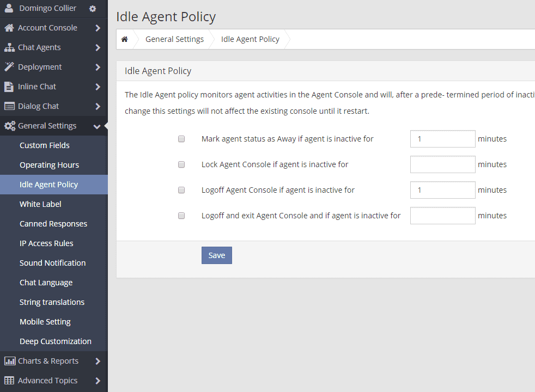Check the Lock Agent Console option
The width and height of the screenshot is (535, 392).
pyautogui.click(x=181, y=164)
